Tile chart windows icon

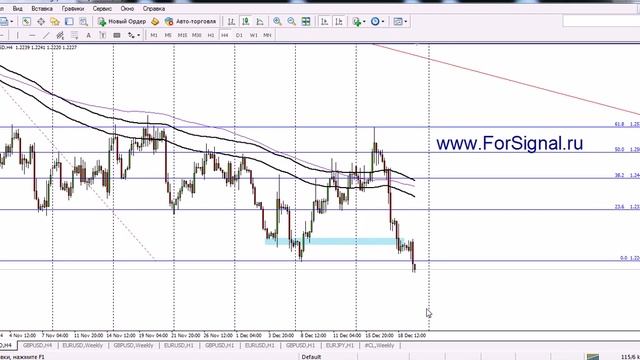click(306, 22)
